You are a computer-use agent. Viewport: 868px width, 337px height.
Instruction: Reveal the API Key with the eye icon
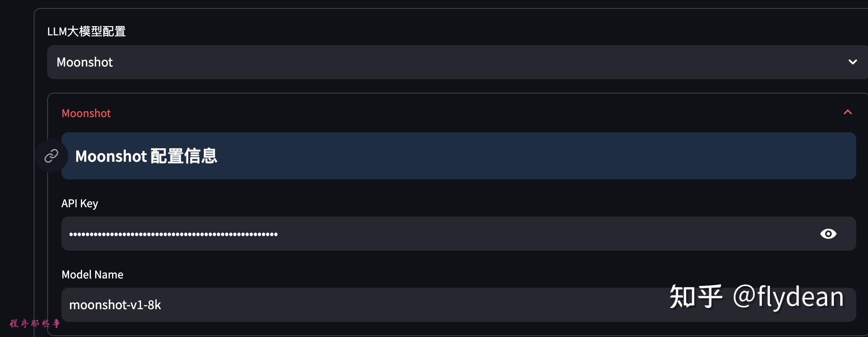pyautogui.click(x=828, y=234)
